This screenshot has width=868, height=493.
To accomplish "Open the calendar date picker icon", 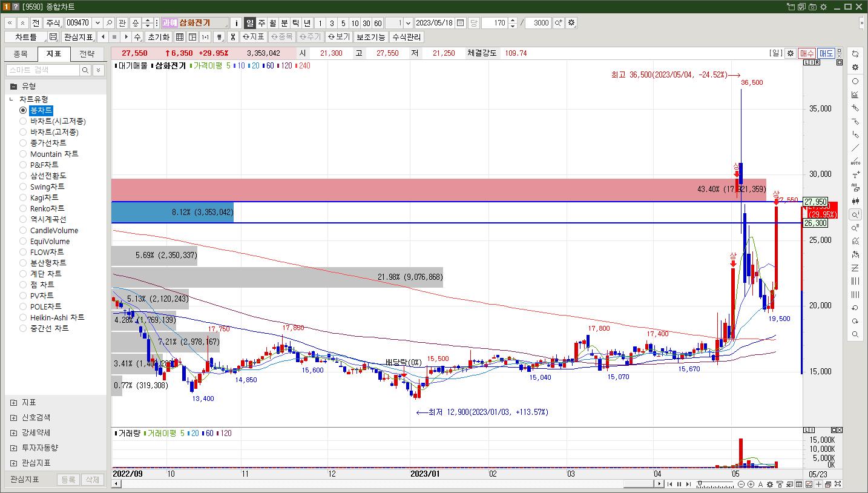I will click(461, 23).
